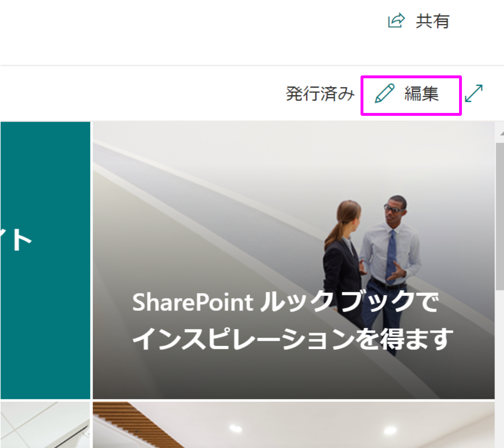This screenshot has width=504, height=448.
Task: Open the SharePoint ルック ブック hero tile
Action: [x=294, y=260]
